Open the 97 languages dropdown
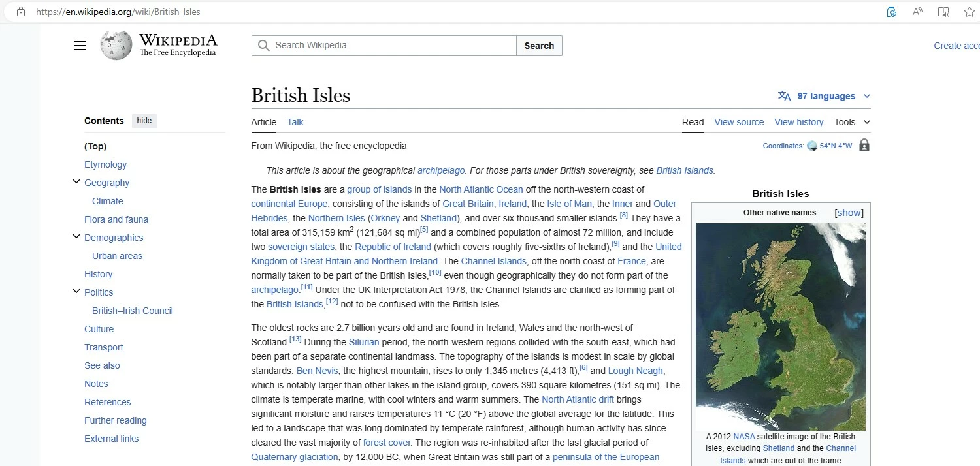This screenshot has height=466, width=980. pos(826,96)
